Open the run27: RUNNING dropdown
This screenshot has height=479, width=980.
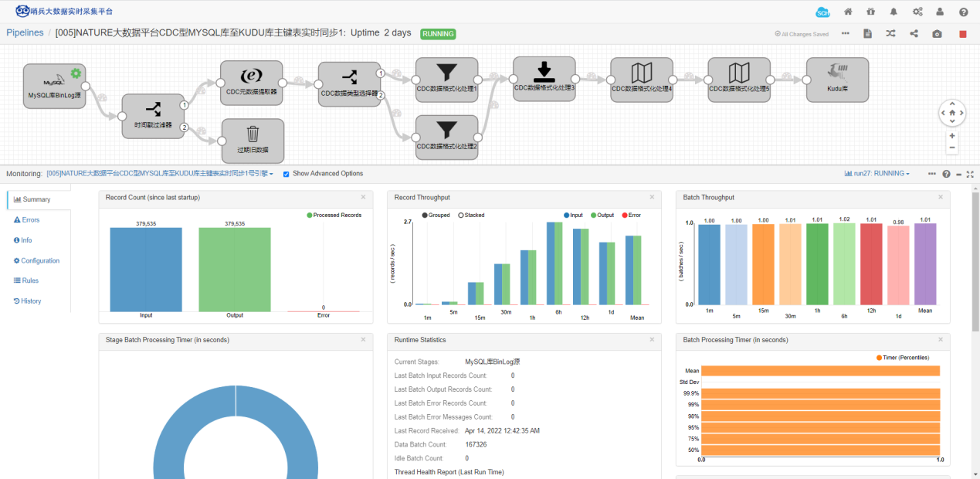(877, 174)
